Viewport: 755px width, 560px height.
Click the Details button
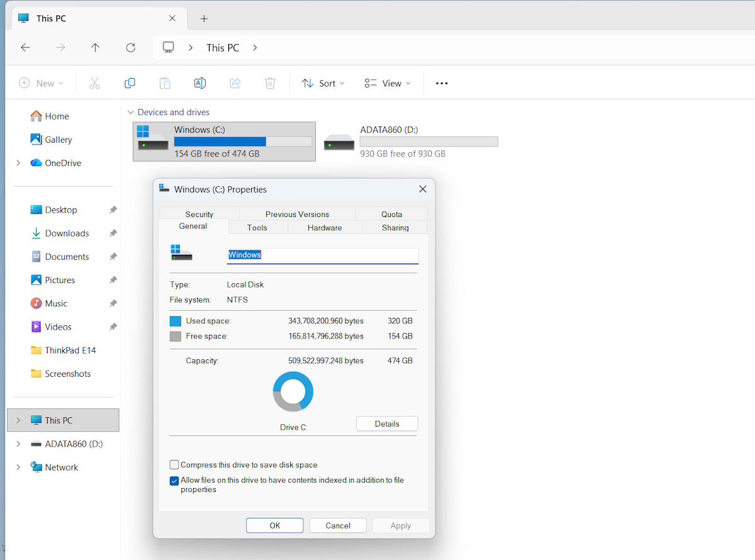pos(387,423)
